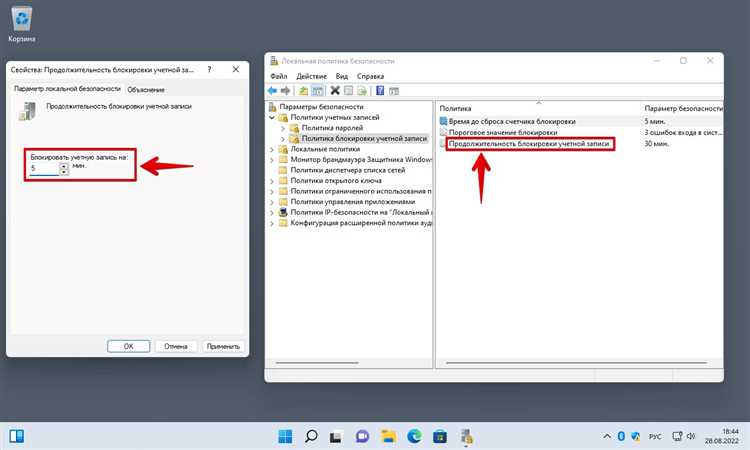This screenshot has height=450, width=750.
Task: Click the Применить button
Action: pos(223,346)
